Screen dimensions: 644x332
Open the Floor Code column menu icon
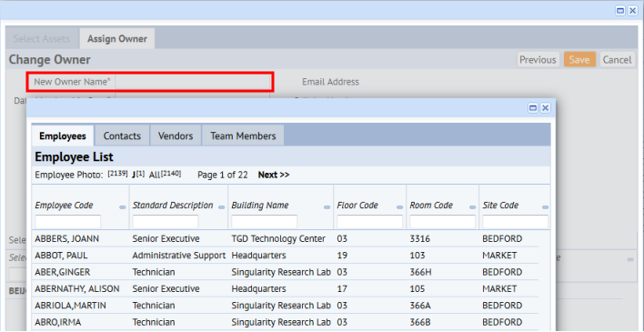[399, 207]
